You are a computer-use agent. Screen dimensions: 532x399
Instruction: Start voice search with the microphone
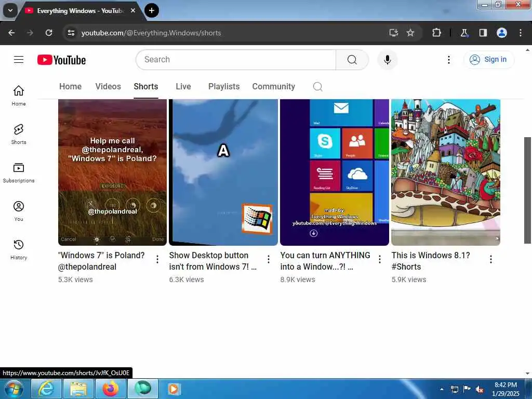[387, 60]
